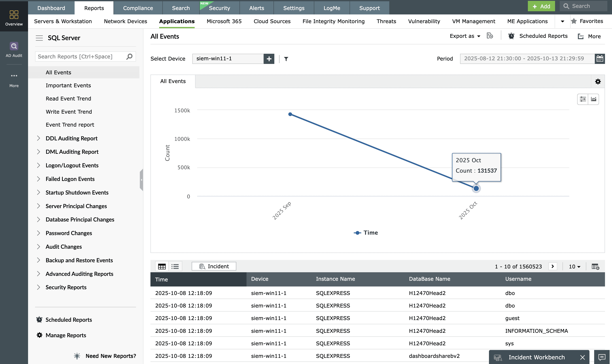Open the Compliance top tab
Image resolution: width=612 pixels, height=364 pixels.
(138, 8)
